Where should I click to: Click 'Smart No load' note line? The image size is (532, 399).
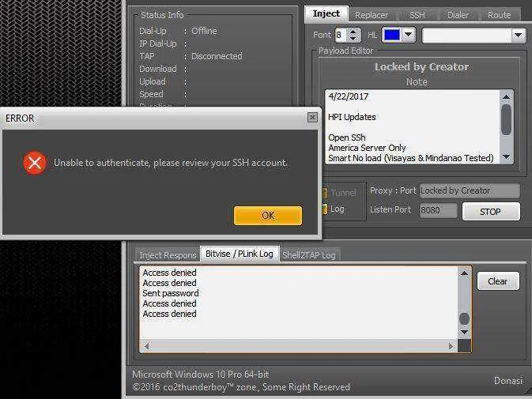(410, 158)
